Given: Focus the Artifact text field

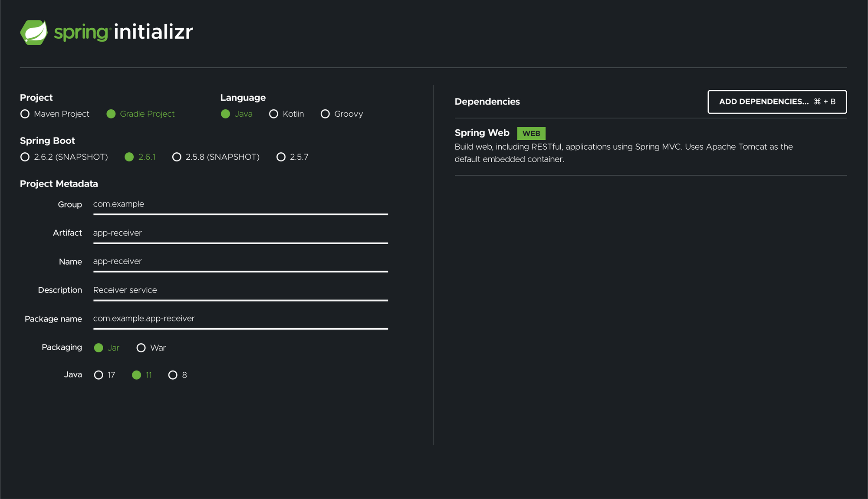Looking at the screenshot, I should pos(240,233).
